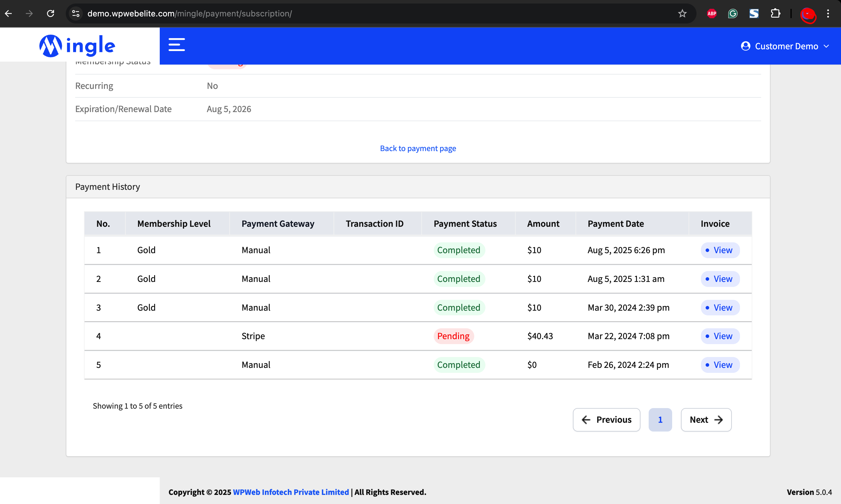Click the Stripe gateway cell
The height and width of the screenshot is (504, 841).
pos(253,336)
